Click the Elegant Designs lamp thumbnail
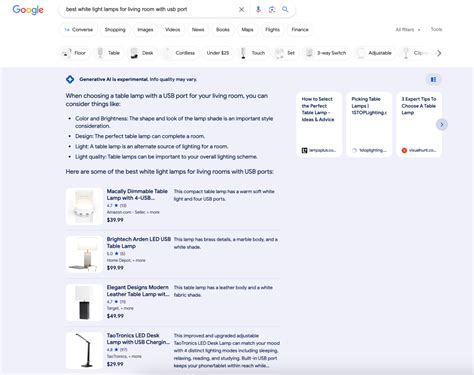 point(84,302)
